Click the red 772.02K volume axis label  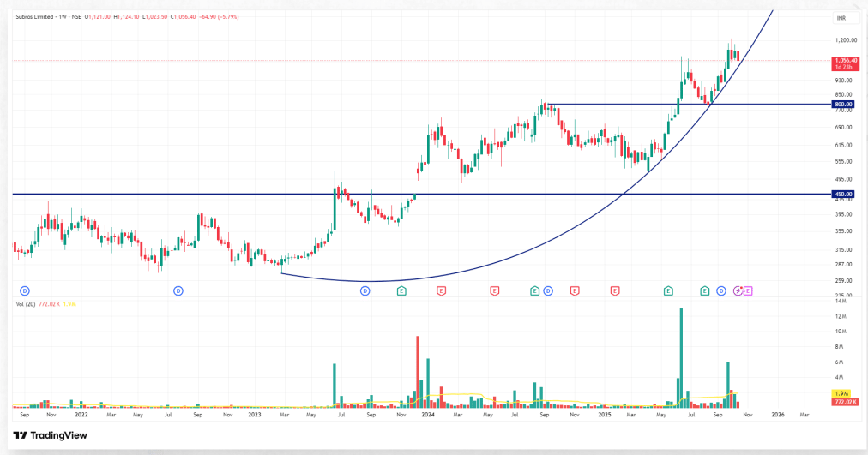841,401
